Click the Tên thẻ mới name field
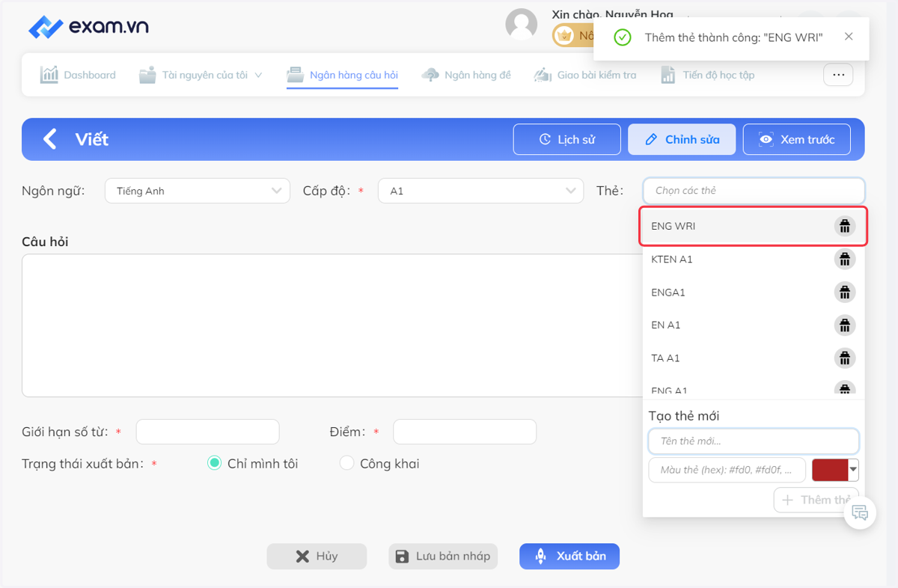Viewport: 898px width, 588px height. tap(754, 441)
